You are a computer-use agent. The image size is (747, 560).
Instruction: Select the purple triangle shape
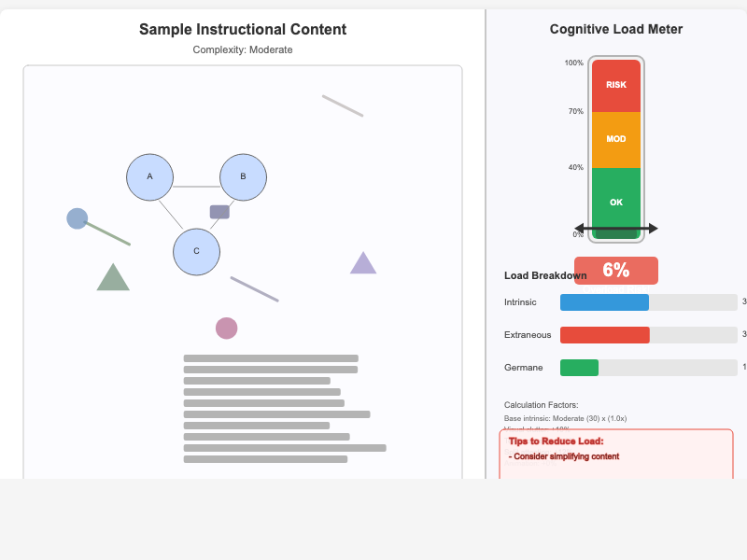363,263
